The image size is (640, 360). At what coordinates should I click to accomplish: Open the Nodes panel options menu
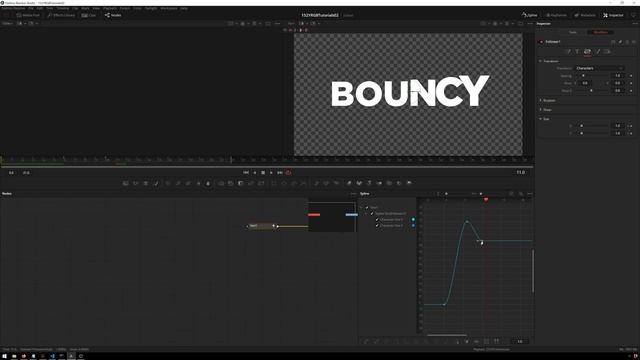click(x=353, y=194)
